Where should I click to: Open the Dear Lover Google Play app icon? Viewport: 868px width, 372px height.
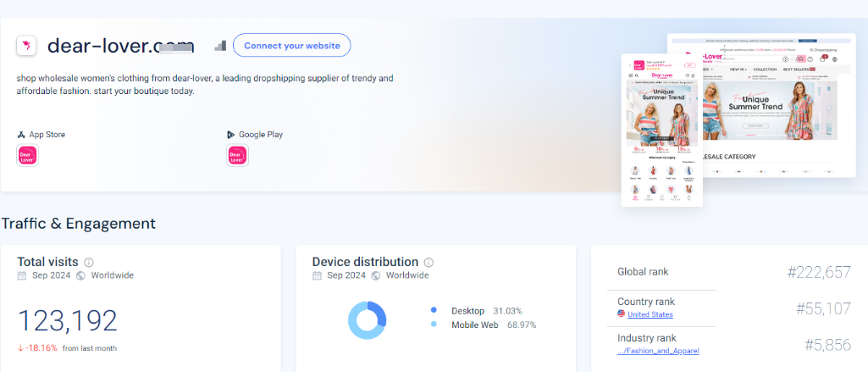[237, 156]
